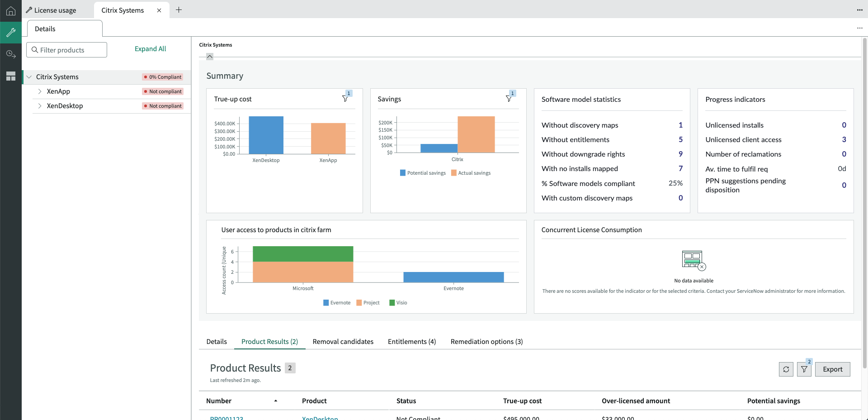Click the True-up cost column header
The image size is (868, 420).
click(x=522, y=401)
